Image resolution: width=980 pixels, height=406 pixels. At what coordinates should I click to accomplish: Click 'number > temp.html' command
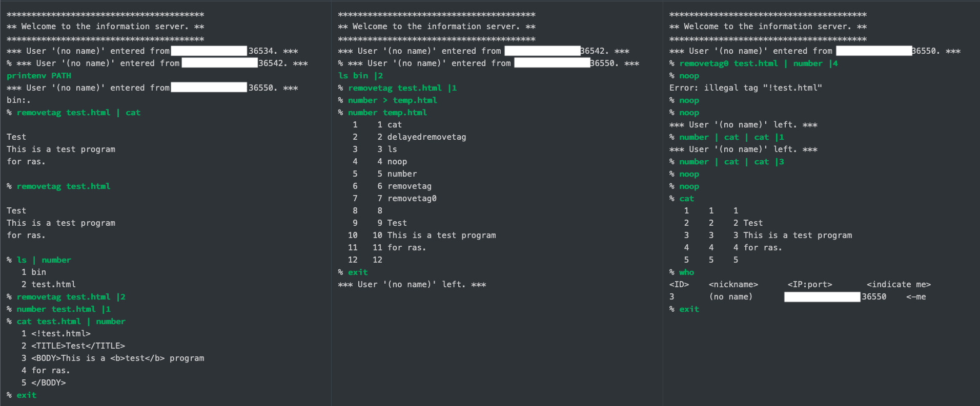point(393,100)
